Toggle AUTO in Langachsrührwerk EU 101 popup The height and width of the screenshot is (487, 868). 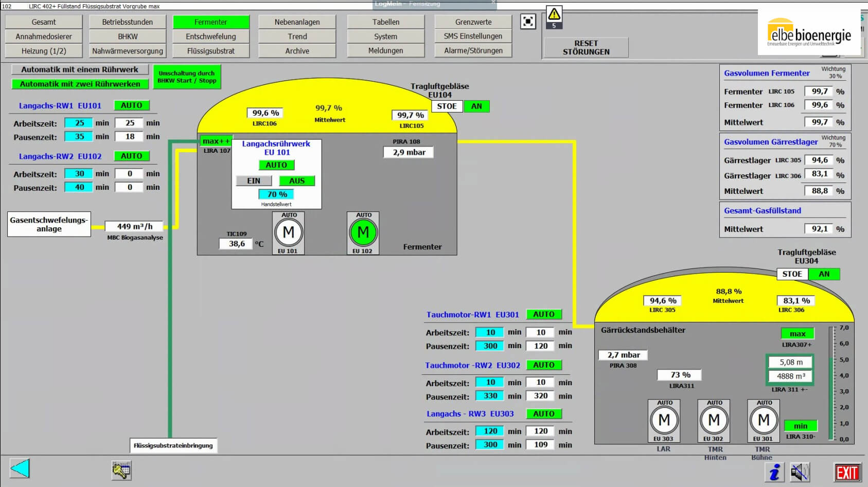276,165
